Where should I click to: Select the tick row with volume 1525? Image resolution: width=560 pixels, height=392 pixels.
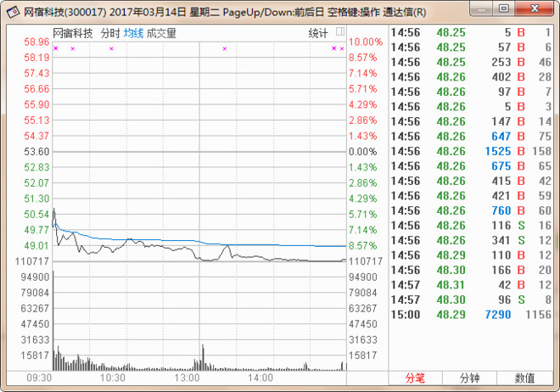click(471, 151)
